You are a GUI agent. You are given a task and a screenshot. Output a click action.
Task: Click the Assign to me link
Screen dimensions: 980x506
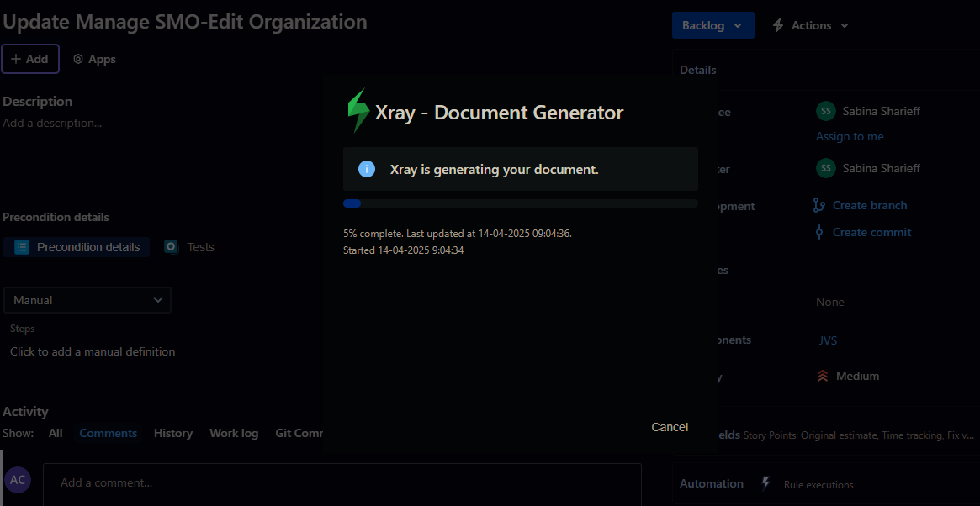point(850,136)
